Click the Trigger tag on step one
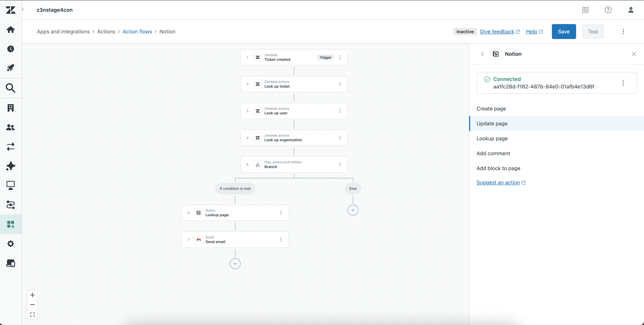The width and height of the screenshot is (644, 325). pyautogui.click(x=325, y=57)
